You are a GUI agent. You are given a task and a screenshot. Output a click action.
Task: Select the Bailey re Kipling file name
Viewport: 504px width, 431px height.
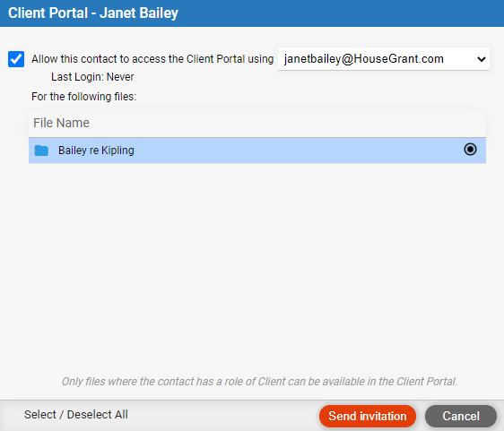pos(96,151)
